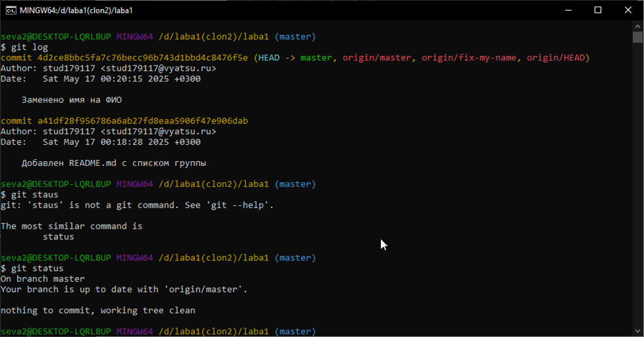Viewport: 644px width, 337px height.
Task: Minimize the MINGW64 terminal window
Action: click(x=567, y=10)
